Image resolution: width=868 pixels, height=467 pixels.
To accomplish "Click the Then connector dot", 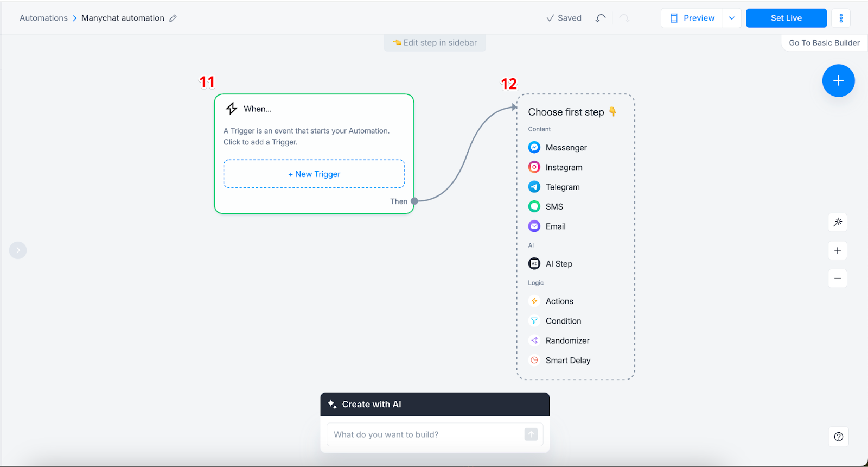I will (414, 201).
